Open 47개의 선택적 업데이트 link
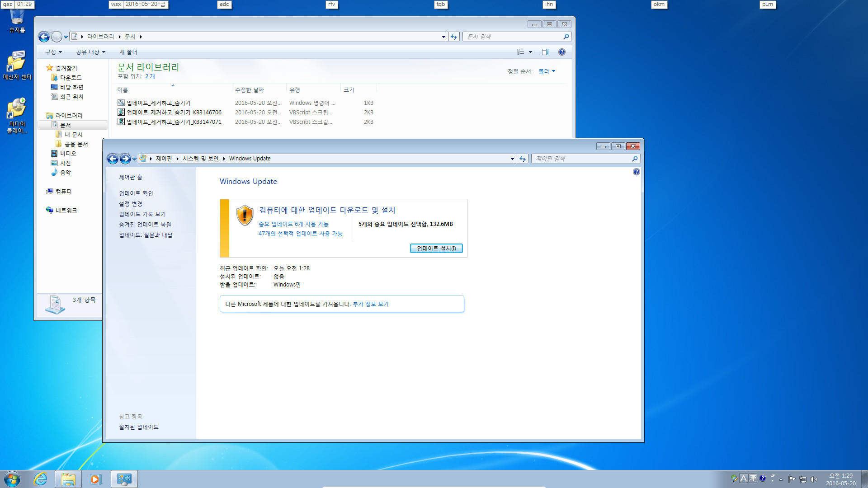The height and width of the screenshot is (488, 868). [300, 234]
